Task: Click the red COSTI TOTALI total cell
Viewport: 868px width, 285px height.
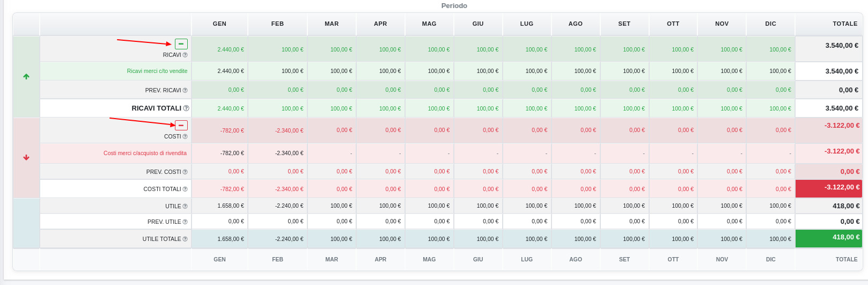Action: (x=828, y=188)
